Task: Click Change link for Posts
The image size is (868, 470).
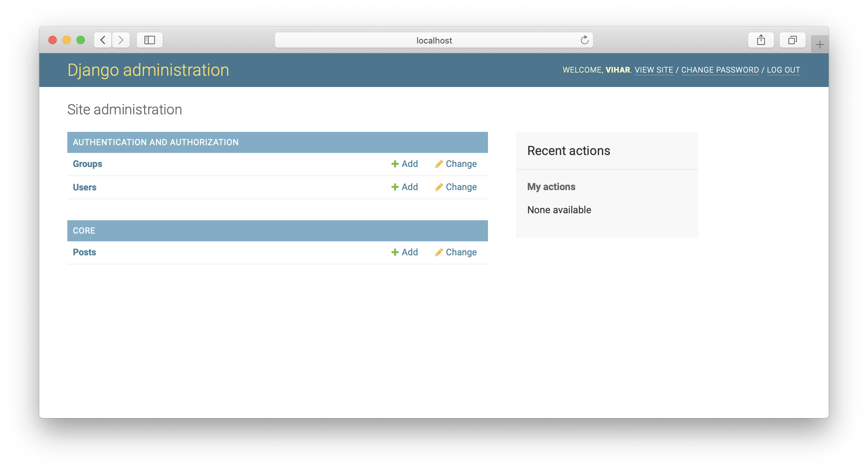Action: click(x=456, y=252)
